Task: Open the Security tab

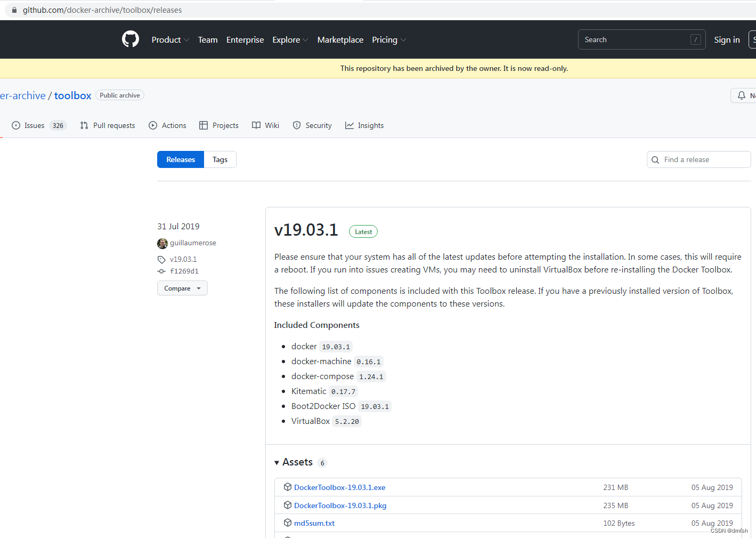Action: point(312,125)
